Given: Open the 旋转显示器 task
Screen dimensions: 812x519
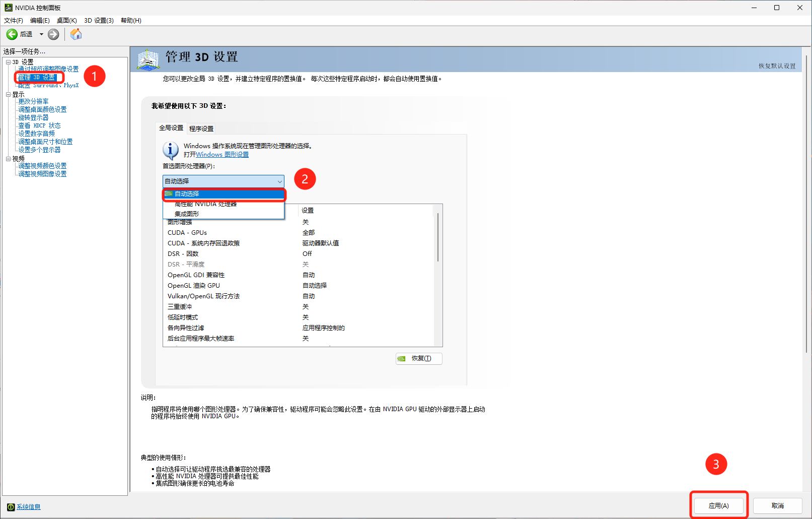Looking at the screenshot, I should click(x=33, y=117).
